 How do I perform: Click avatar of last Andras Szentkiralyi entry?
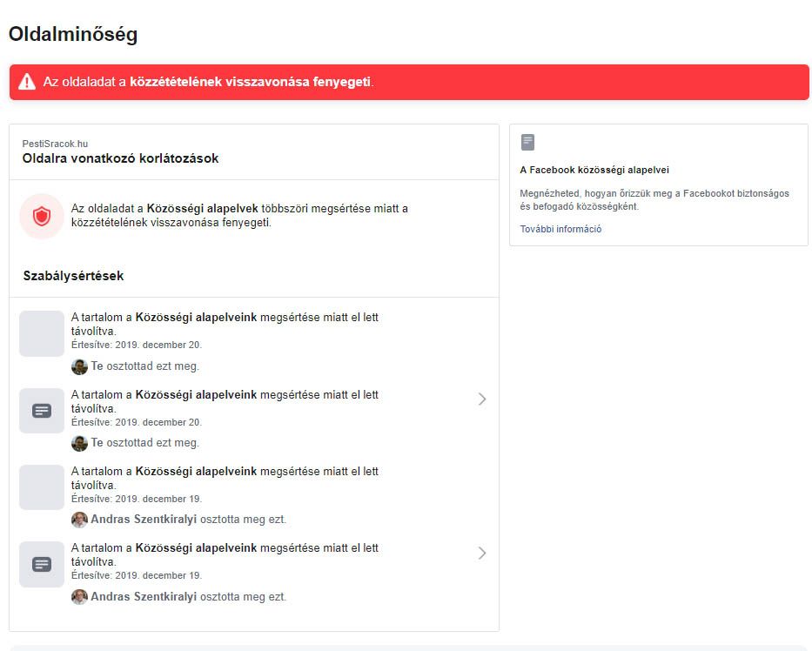coord(79,597)
